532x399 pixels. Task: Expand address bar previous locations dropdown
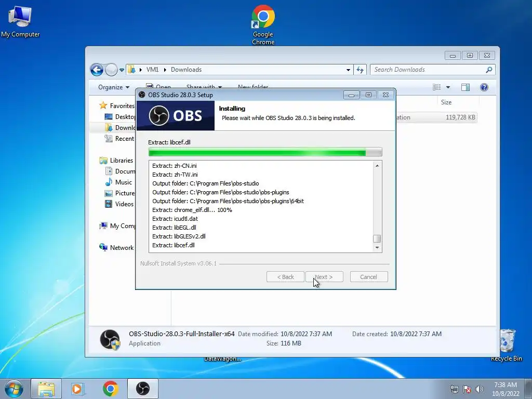click(348, 70)
